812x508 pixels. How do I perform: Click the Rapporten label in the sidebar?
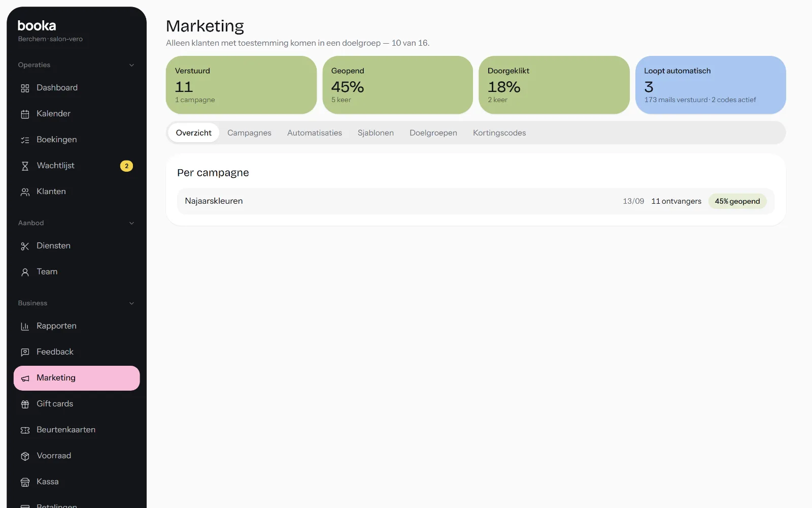pos(56,326)
